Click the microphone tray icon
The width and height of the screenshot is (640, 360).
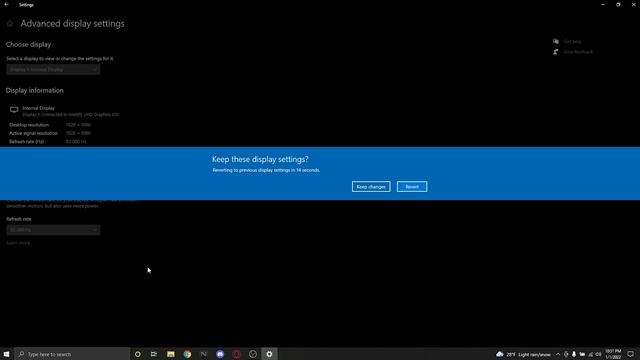574,354
